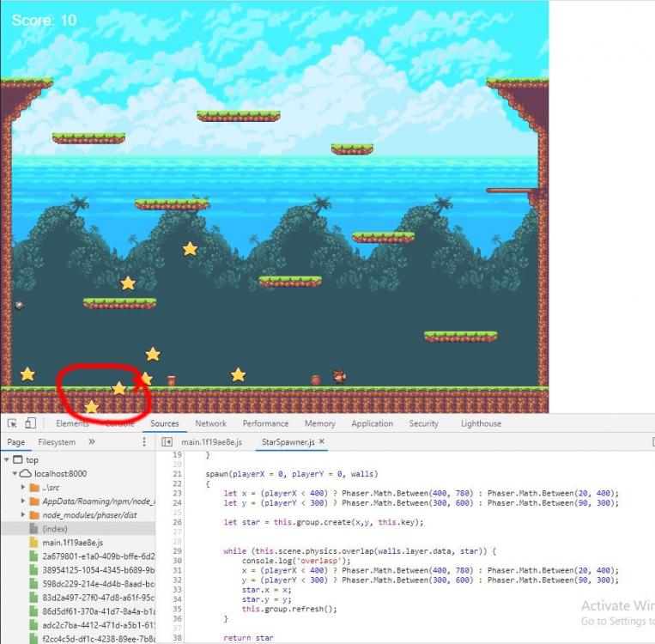Image resolution: width=655 pixels, height=644 pixels.
Task: Set breakpoint on line number 23
Action: [177, 493]
